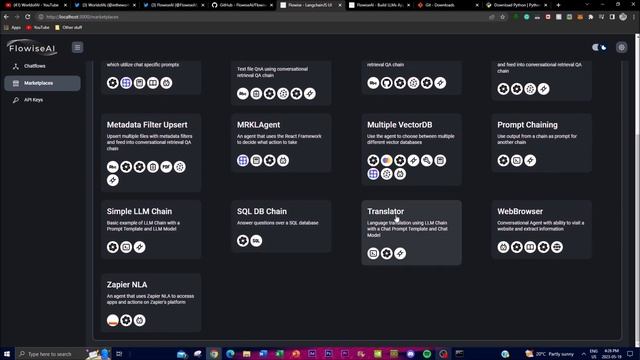Click the FlowiseAI logo
The width and height of the screenshot is (640, 360).
pyautogui.click(x=32, y=48)
